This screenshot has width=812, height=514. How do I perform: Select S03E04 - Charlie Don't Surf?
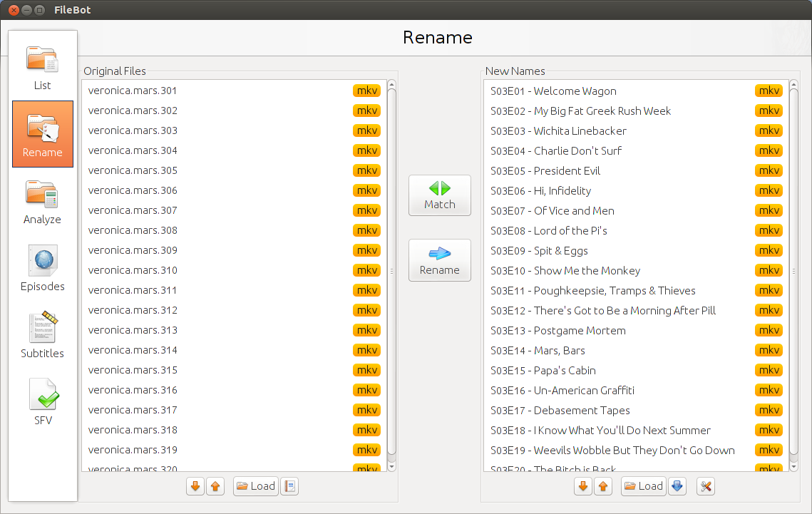636,150
